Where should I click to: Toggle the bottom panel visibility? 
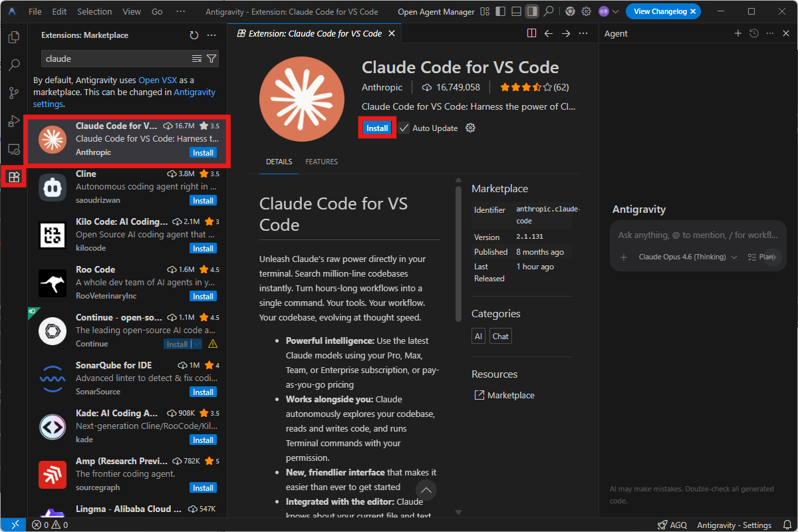click(x=517, y=11)
